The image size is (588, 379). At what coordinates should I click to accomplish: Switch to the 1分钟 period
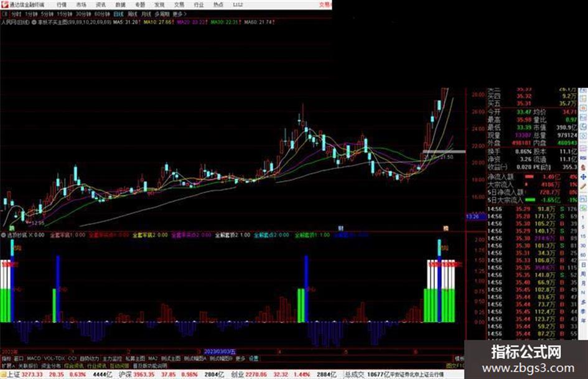(x=32, y=14)
